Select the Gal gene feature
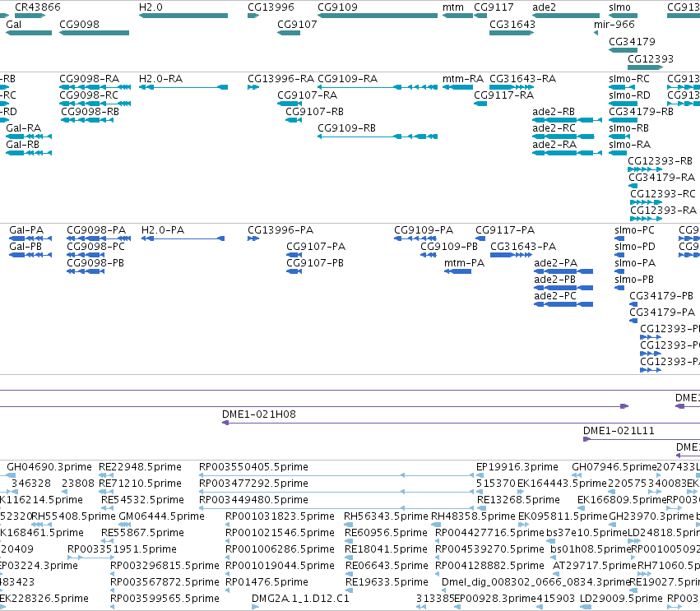Viewport: 700px width, 611px height. click(29, 33)
